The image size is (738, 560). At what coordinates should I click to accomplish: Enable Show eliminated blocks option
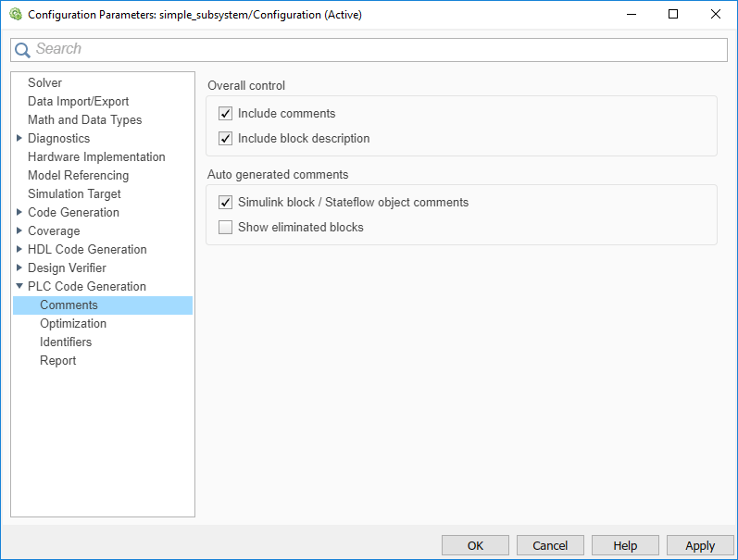click(x=225, y=228)
